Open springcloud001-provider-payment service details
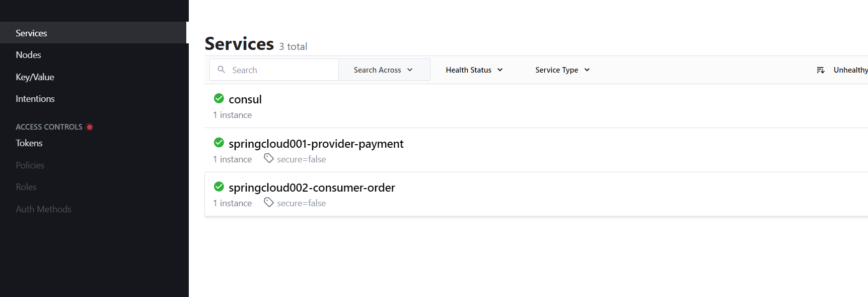Image resolution: width=868 pixels, height=297 pixels. [316, 144]
